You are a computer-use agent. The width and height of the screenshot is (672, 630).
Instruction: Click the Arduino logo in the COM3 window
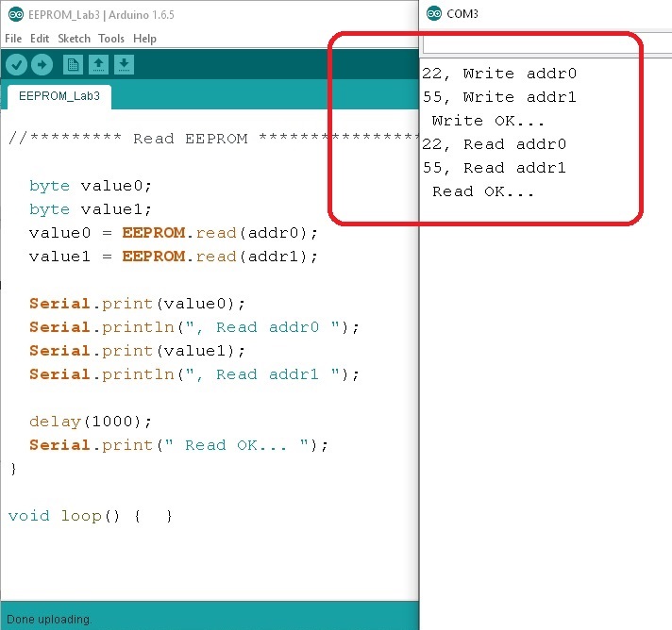tap(434, 14)
